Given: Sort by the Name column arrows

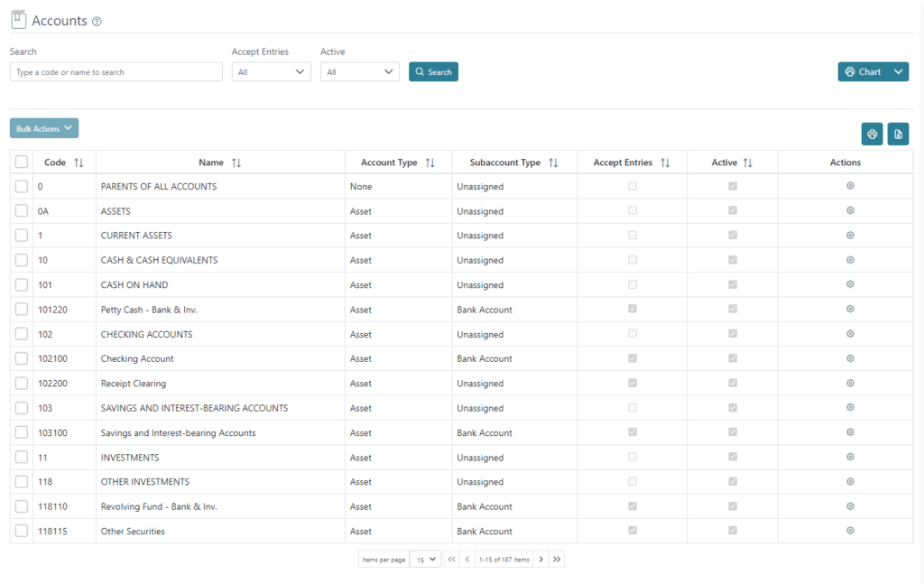Looking at the screenshot, I should pos(236,162).
